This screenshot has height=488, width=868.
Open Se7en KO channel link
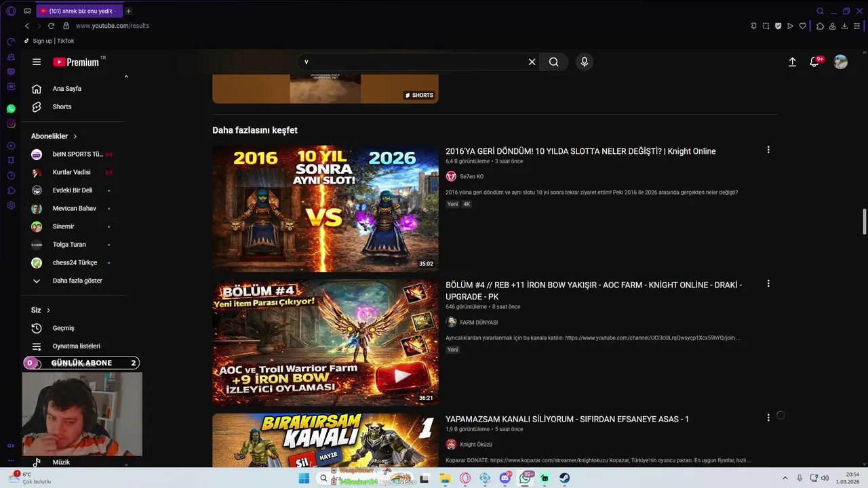point(471,177)
